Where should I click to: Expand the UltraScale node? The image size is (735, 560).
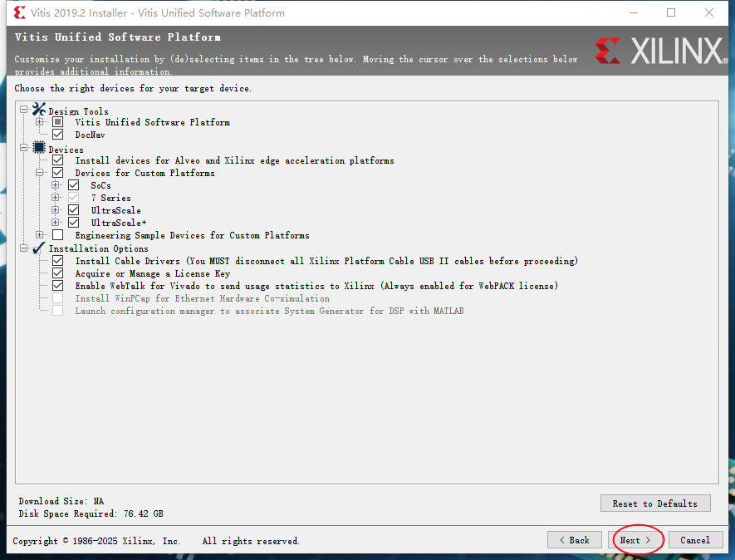(56, 210)
